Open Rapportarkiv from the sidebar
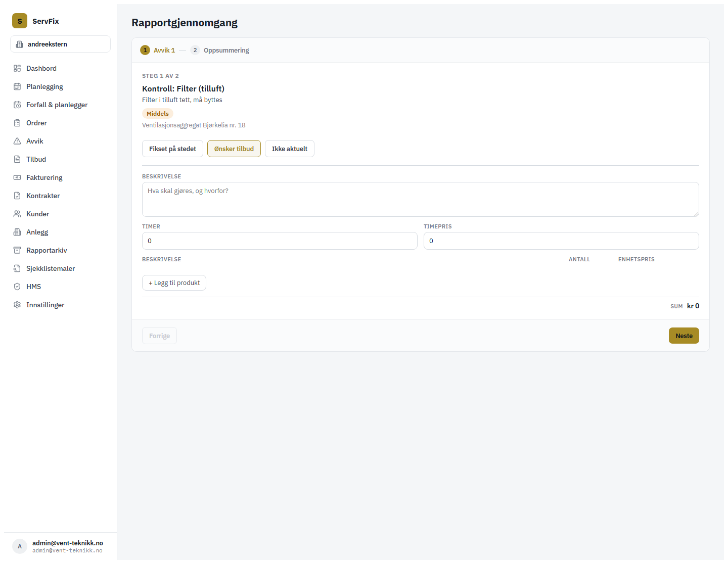728x564 pixels. (60, 250)
